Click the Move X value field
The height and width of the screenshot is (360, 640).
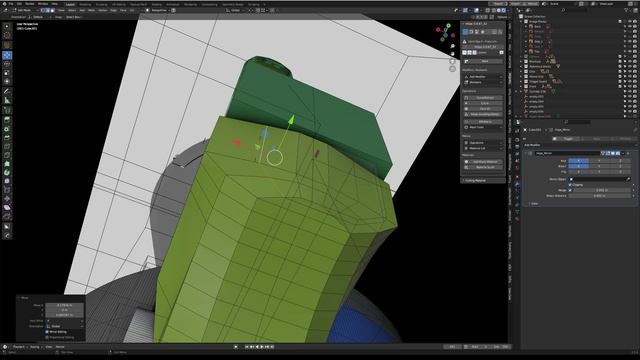(x=64, y=305)
